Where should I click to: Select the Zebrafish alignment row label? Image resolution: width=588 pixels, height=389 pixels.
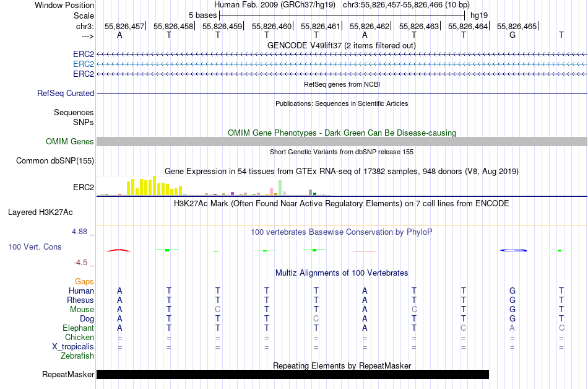pos(77,356)
